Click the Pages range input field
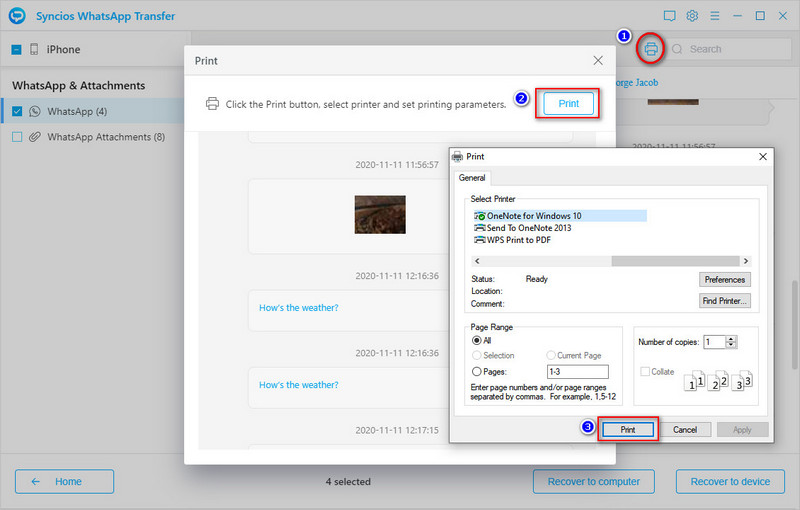800x510 pixels. point(578,371)
